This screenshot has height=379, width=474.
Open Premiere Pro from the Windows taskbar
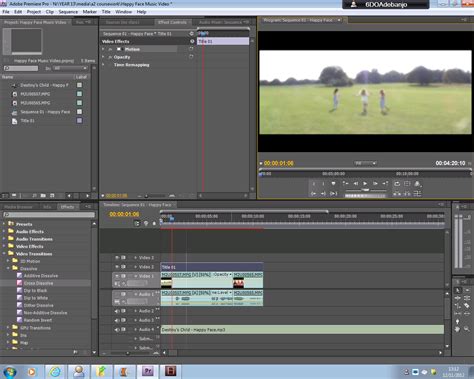(x=147, y=371)
